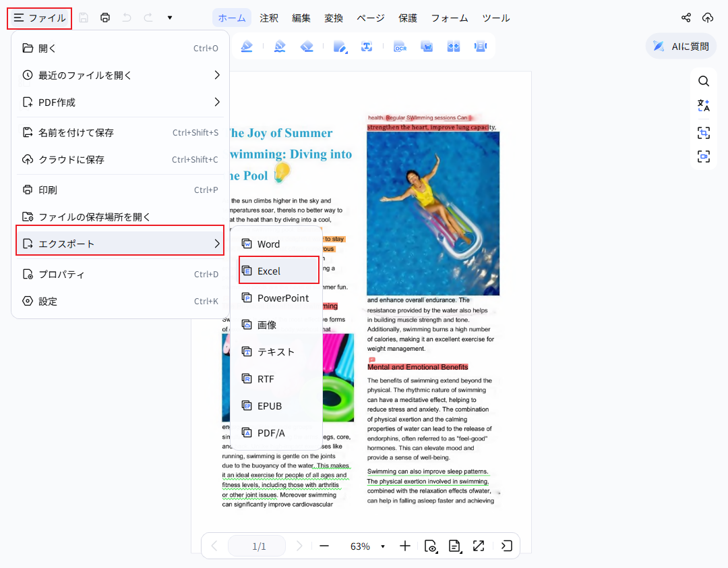This screenshot has height=568, width=728.
Task: Click the area screenshot capture icon
Action: pos(704,133)
